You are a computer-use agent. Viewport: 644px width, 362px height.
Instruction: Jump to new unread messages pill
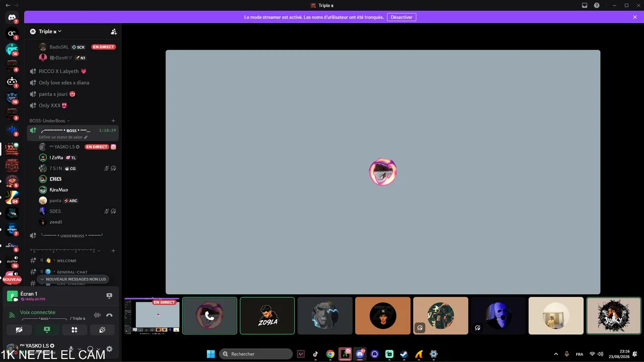coord(73,279)
